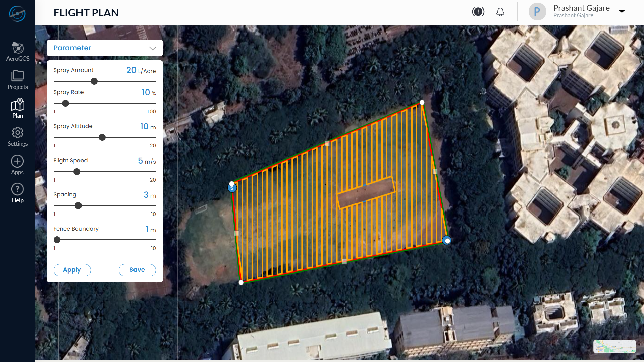Open Help from the sidebar

pos(18,193)
